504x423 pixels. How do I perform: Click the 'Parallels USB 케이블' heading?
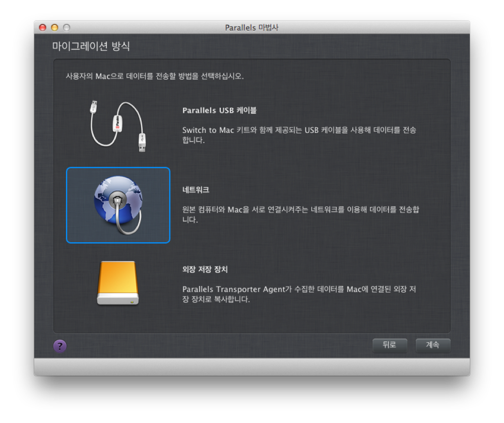tap(219, 110)
